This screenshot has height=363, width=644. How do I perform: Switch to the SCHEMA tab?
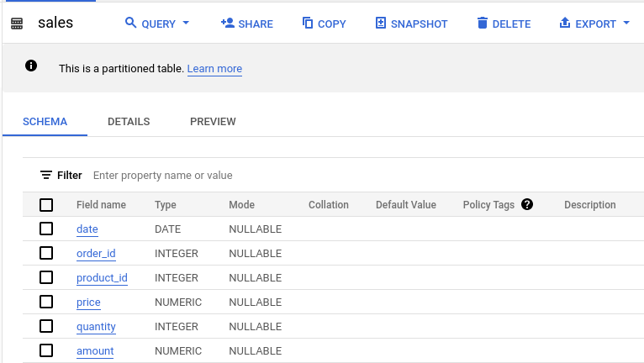click(x=45, y=122)
